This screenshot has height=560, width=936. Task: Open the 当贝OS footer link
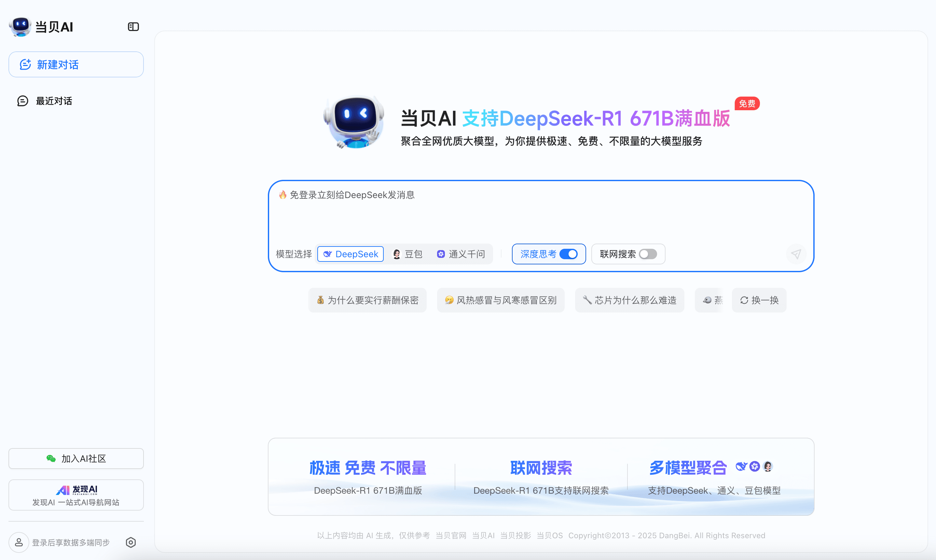pyautogui.click(x=550, y=536)
